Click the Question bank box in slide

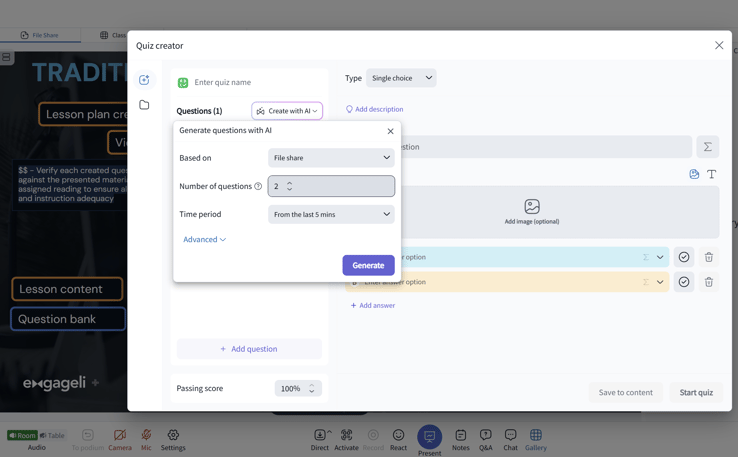[x=68, y=319]
